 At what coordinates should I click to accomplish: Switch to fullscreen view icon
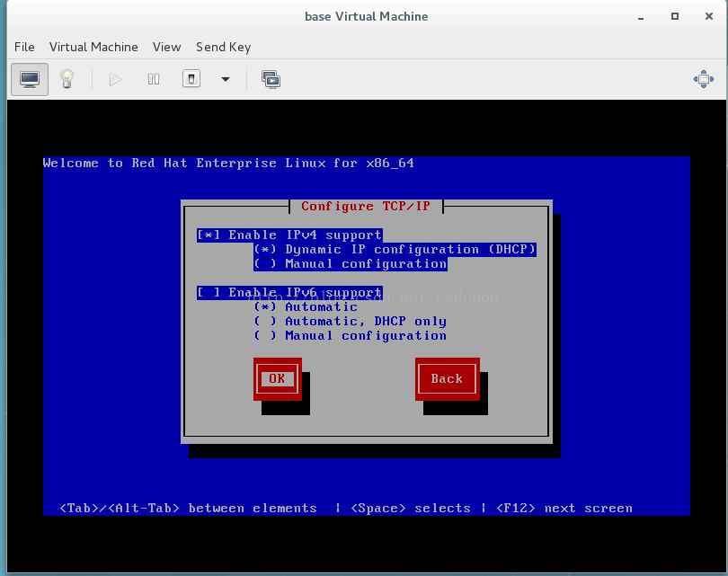click(x=704, y=79)
